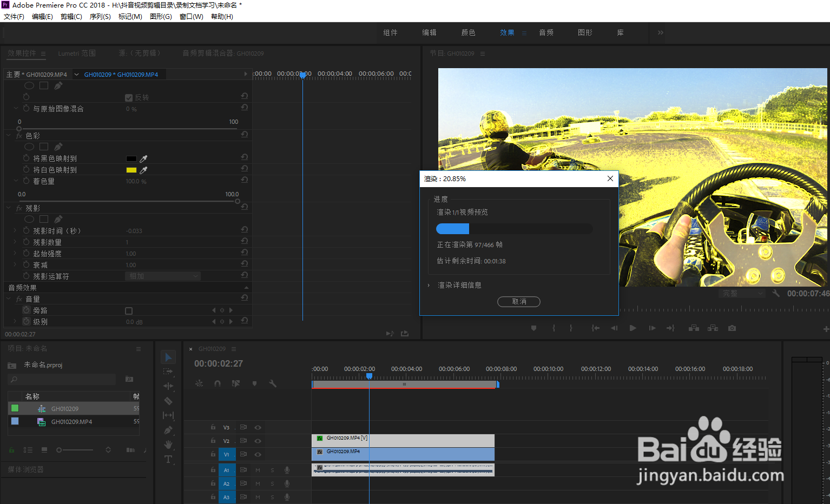This screenshot has width=830, height=504.
Task: Cancel rendering with 取消 button
Action: [x=519, y=302]
